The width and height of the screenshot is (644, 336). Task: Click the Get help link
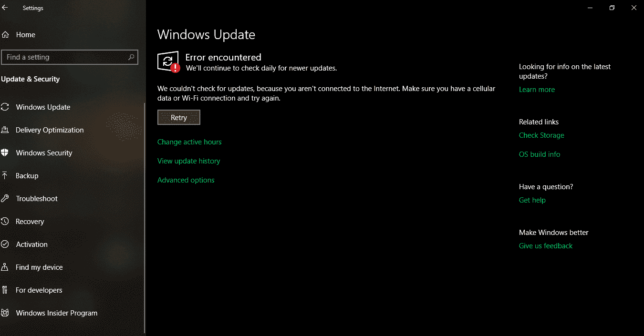point(532,200)
